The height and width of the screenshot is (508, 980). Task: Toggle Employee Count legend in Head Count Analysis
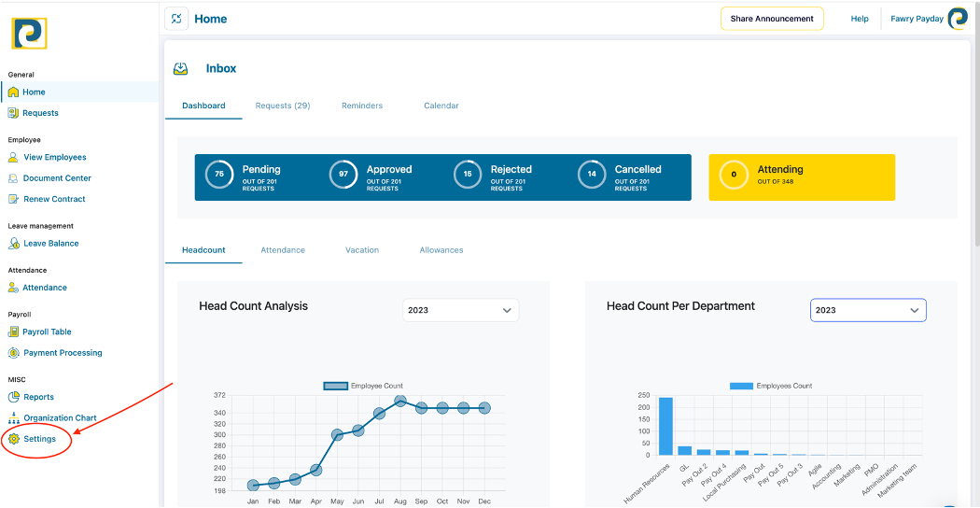tap(335, 386)
